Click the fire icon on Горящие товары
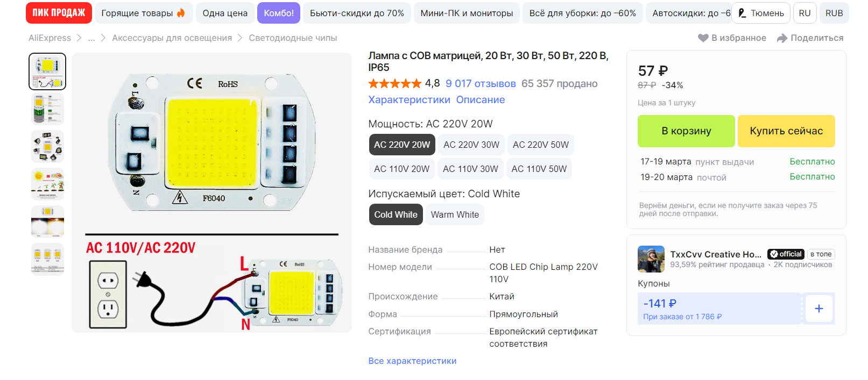 click(x=181, y=13)
